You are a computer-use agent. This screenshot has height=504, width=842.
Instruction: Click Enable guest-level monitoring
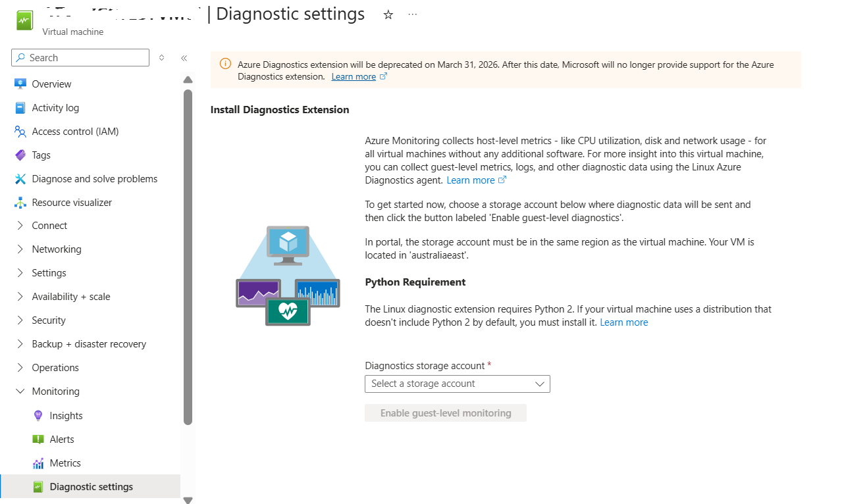click(x=445, y=413)
